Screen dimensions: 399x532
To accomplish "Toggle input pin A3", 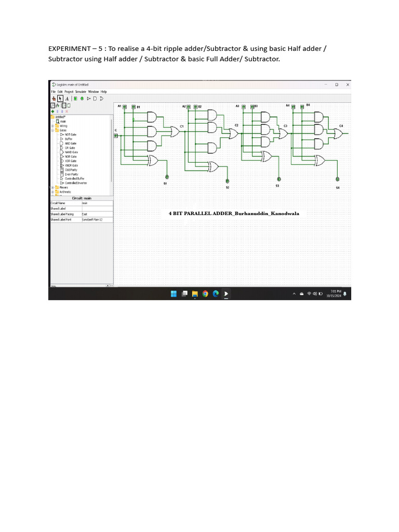I will (x=243, y=107).
